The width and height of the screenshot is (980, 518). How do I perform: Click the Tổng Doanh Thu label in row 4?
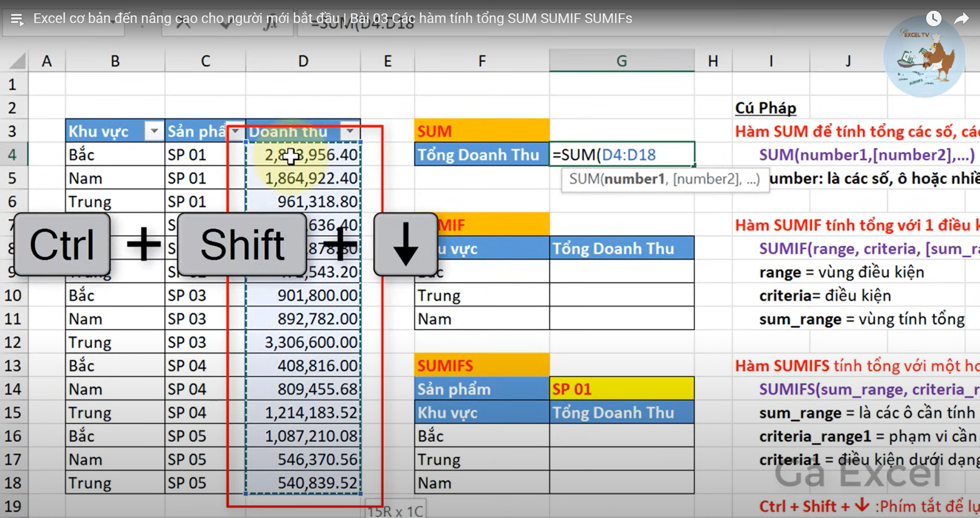pyautogui.click(x=482, y=154)
